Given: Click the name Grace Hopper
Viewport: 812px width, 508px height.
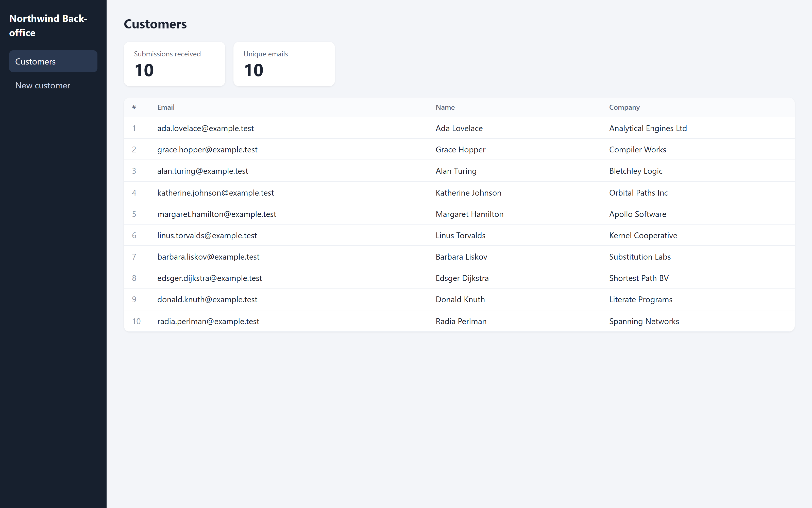Looking at the screenshot, I should (x=460, y=150).
